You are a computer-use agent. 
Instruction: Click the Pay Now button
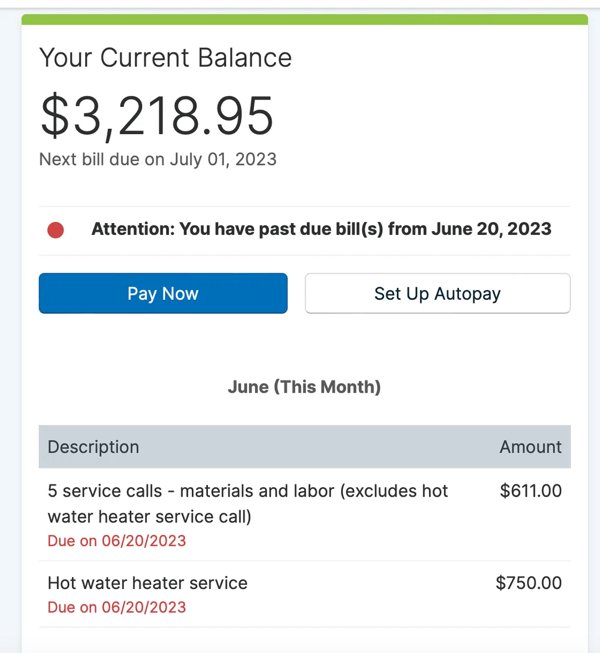(x=163, y=293)
